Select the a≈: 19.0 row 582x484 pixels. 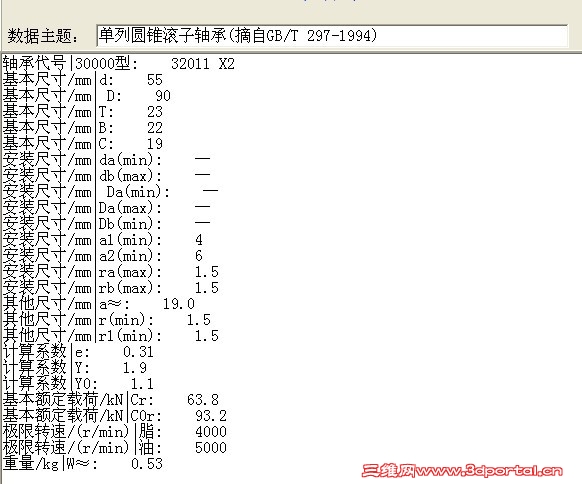(99, 304)
